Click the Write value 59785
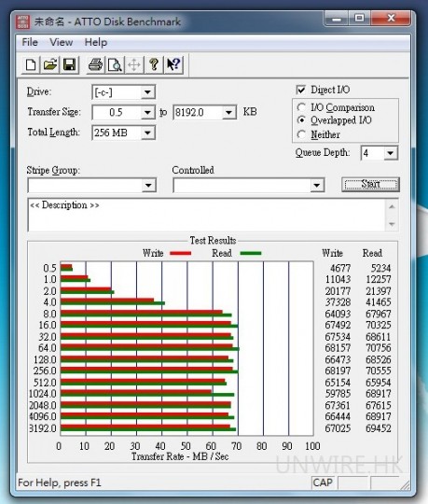Screen dimensions: 428x504 pos(338,394)
